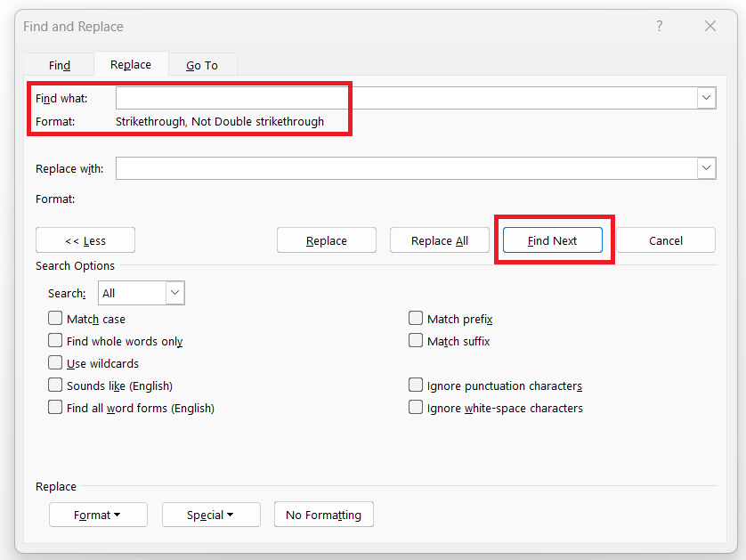Switch to the Go To tab

click(x=202, y=65)
